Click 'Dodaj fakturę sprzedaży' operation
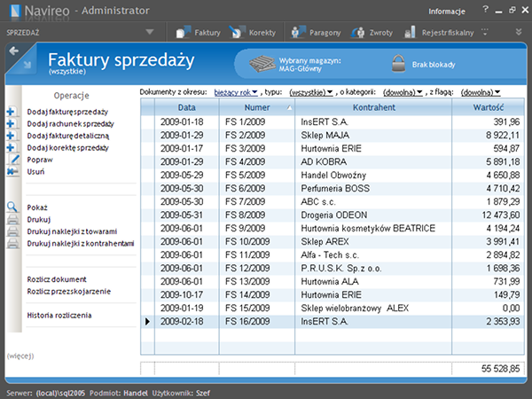Image resolution: width=532 pixels, height=399 pixels. pos(67,113)
